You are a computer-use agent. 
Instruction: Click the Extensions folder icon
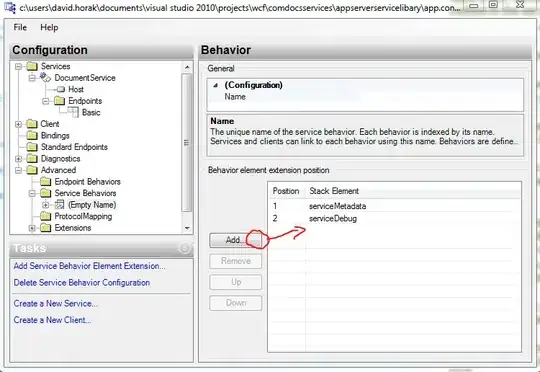[x=45, y=228]
